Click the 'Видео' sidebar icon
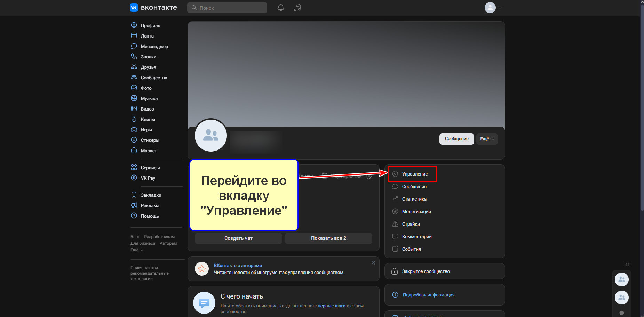Viewport: 644px width, 317px height. pyautogui.click(x=134, y=108)
